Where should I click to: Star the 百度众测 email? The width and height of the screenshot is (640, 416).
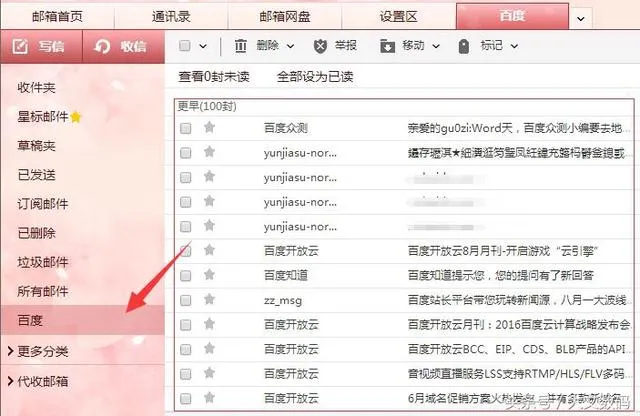[x=209, y=127]
